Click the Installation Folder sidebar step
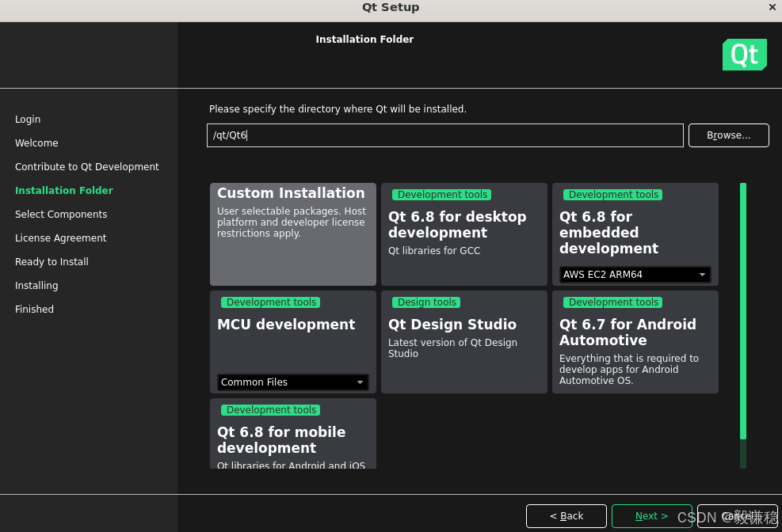The height and width of the screenshot is (532, 782). (x=64, y=190)
